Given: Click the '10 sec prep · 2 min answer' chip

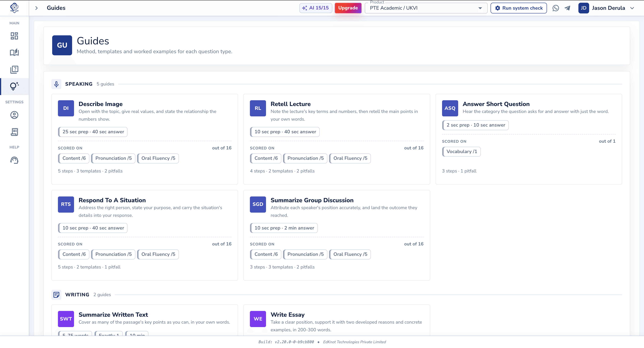Looking at the screenshot, I should pyautogui.click(x=284, y=228).
